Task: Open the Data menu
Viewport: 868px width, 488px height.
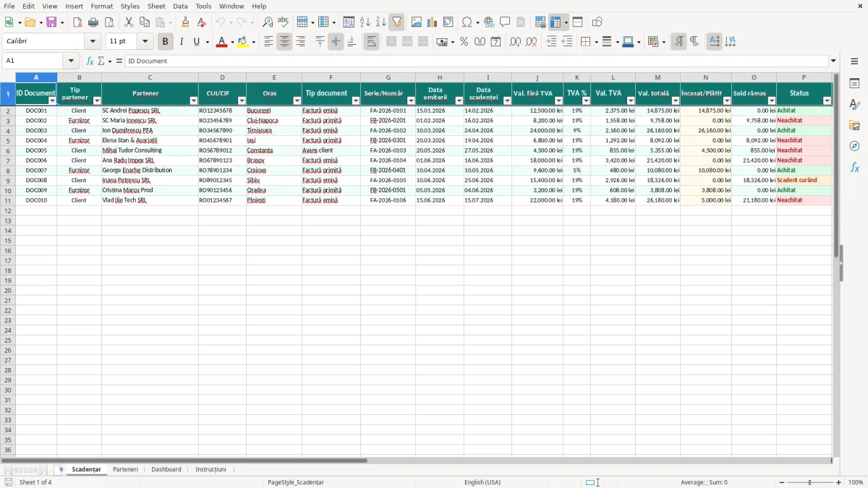Action: click(x=180, y=6)
